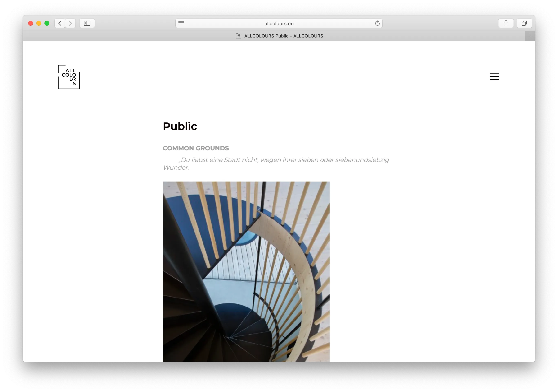Click the browser forward arrow button
Image resolution: width=558 pixels, height=392 pixels.
point(71,23)
